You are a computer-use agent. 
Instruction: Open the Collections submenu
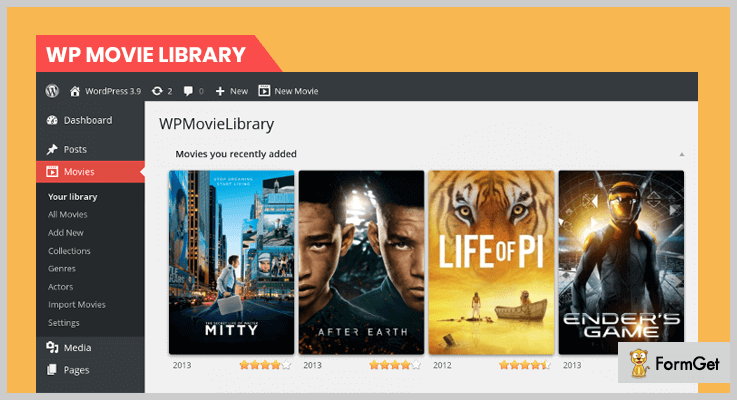click(69, 251)
